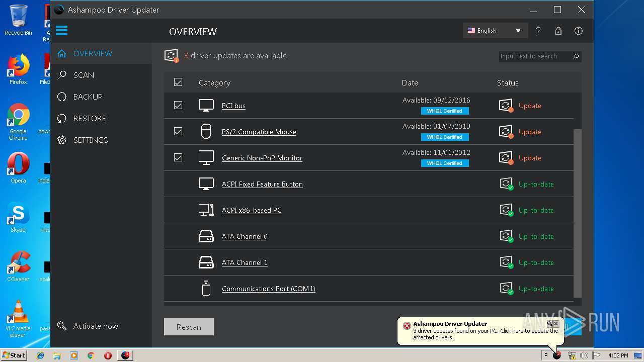
Task: Open the help question mark icon
Action: (538, 31)
